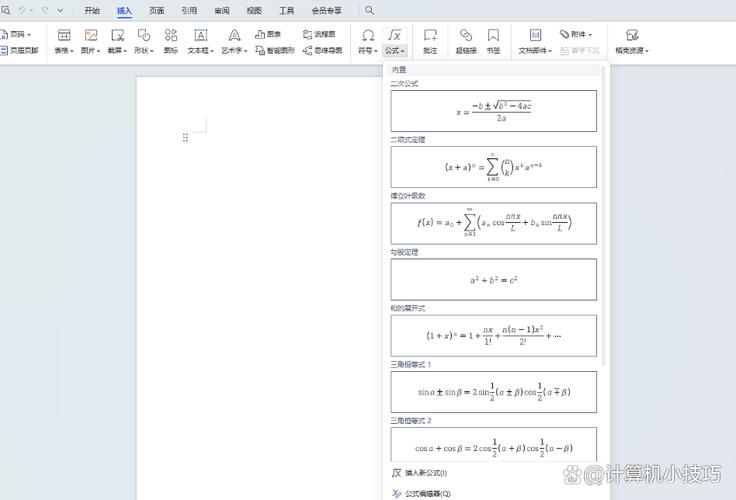
Task: Insert the 二项式定理 binomial theorem preview
Action: click(494, 167)
